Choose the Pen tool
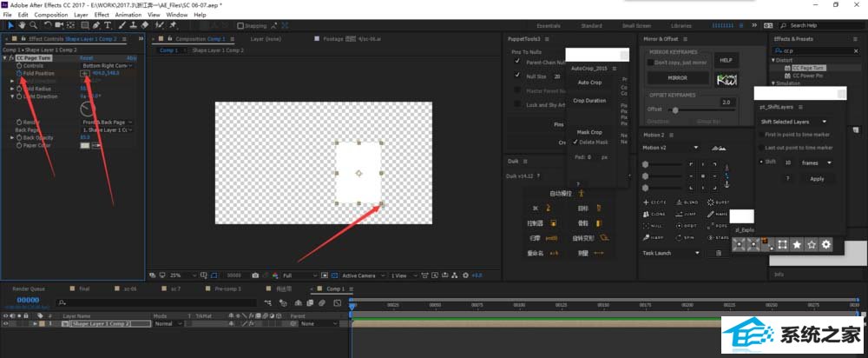Viewport: 868px width, 358px height. pos(95,25)
